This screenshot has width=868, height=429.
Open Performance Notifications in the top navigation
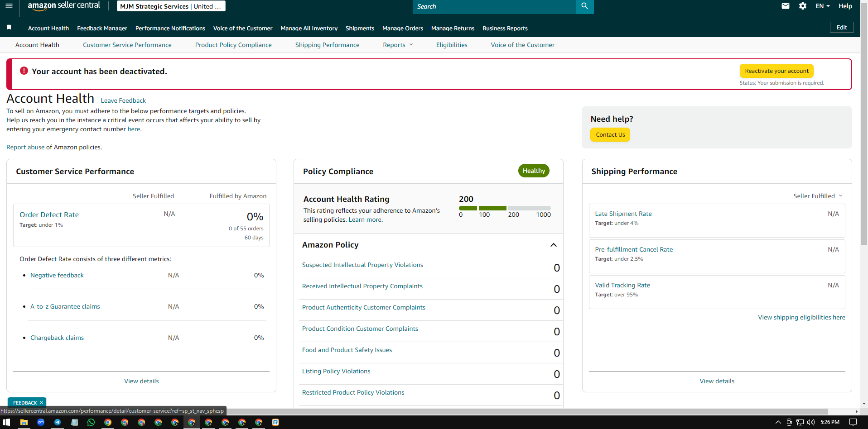170,28
